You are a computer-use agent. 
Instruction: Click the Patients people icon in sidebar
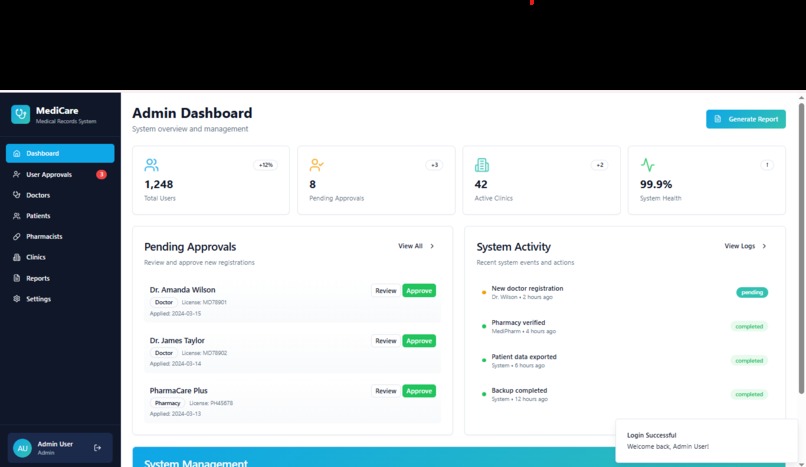[16, 216]
